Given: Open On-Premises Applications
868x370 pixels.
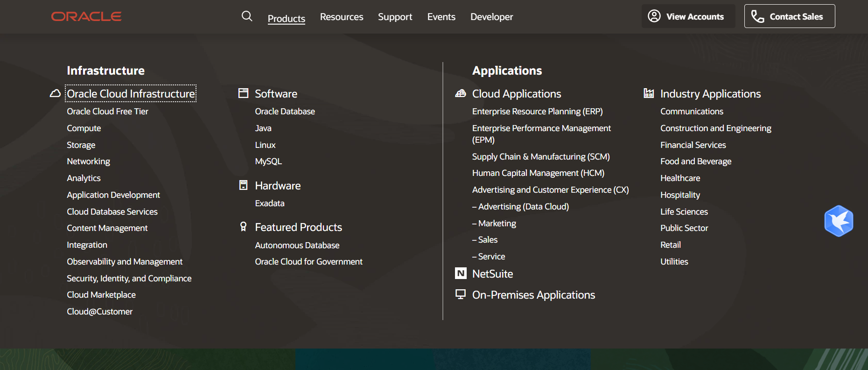Looking at the screenshot, I should tap(534, 295).
